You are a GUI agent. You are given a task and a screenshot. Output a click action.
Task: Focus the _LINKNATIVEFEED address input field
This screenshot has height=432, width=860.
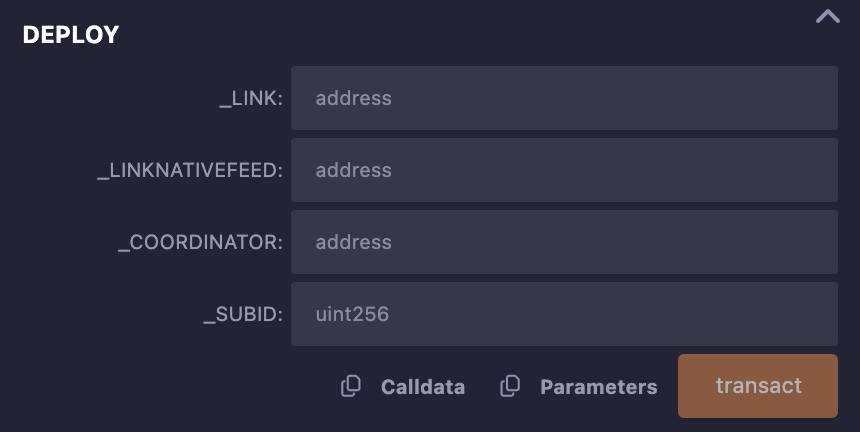(564, 170)
